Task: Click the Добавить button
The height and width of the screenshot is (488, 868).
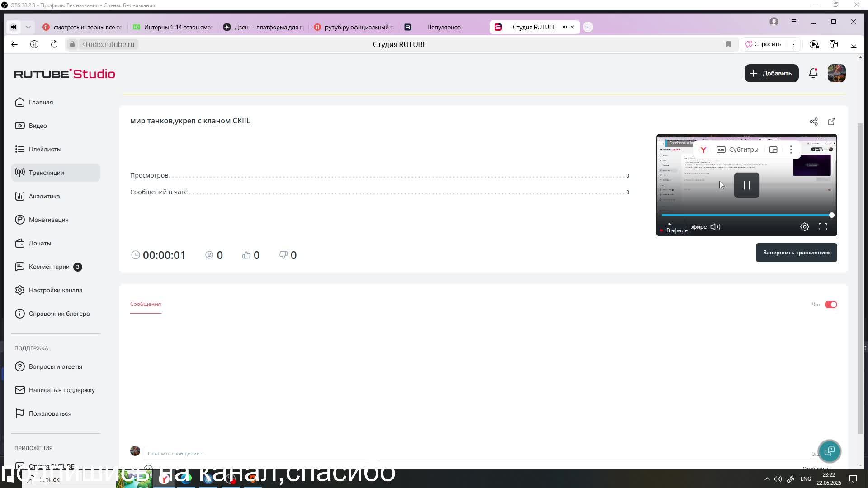Action: coord(771,73)
